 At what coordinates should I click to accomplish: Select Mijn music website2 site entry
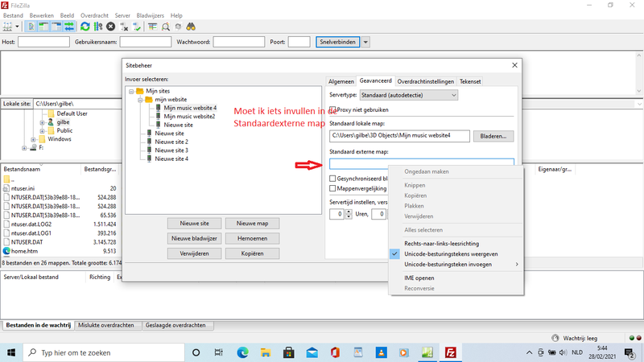[189, 116]
